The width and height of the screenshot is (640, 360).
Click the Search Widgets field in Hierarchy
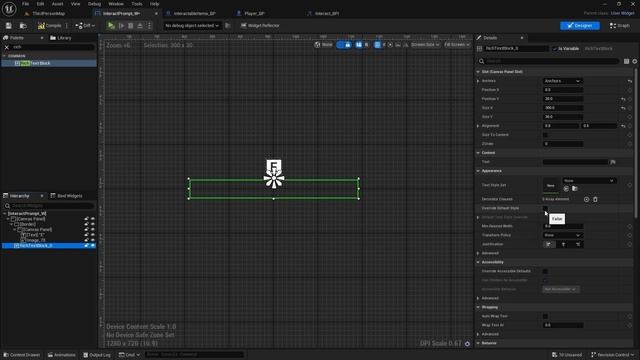49,206
